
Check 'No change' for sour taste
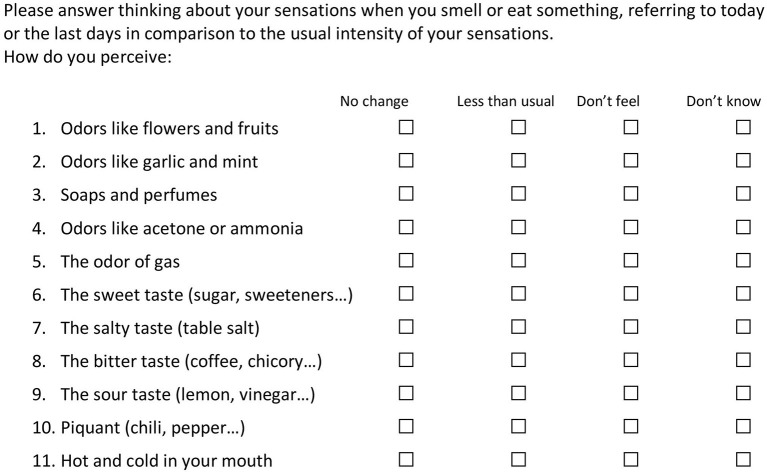click(x=406, y=393)
